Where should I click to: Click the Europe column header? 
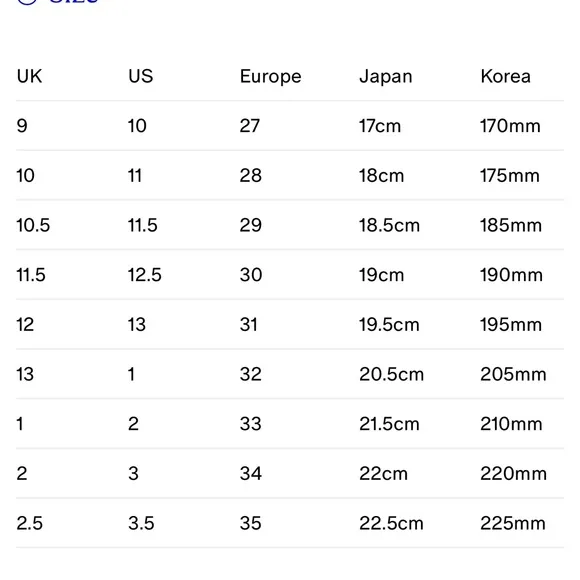[x=270, y=77]
